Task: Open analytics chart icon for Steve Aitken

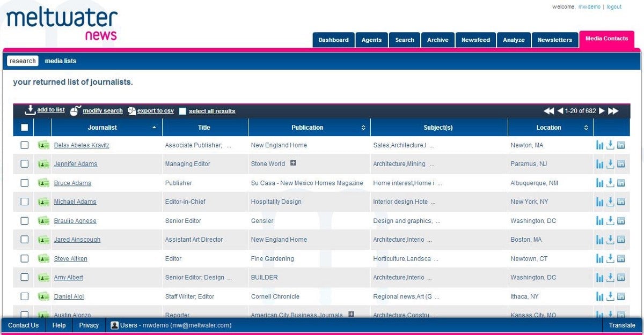Action: 599,259
